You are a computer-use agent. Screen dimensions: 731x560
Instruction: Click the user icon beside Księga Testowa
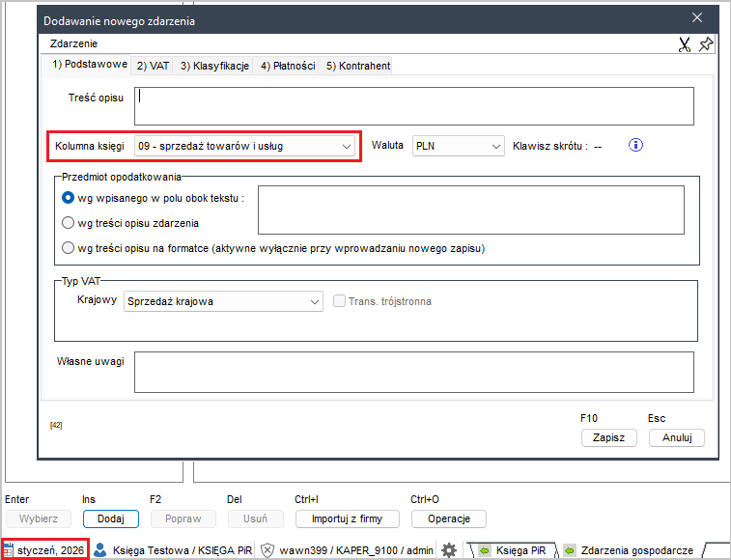pyautogui.click(x=101, y=549)
